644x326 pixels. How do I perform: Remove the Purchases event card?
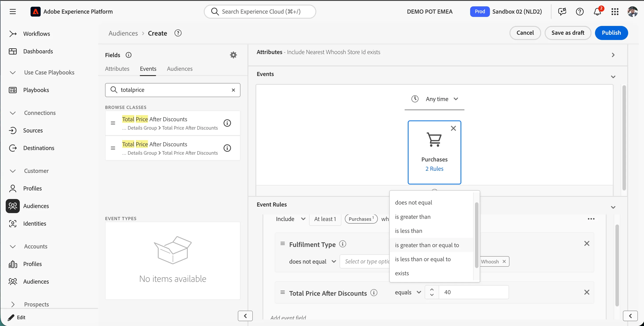tap(453, 129)
